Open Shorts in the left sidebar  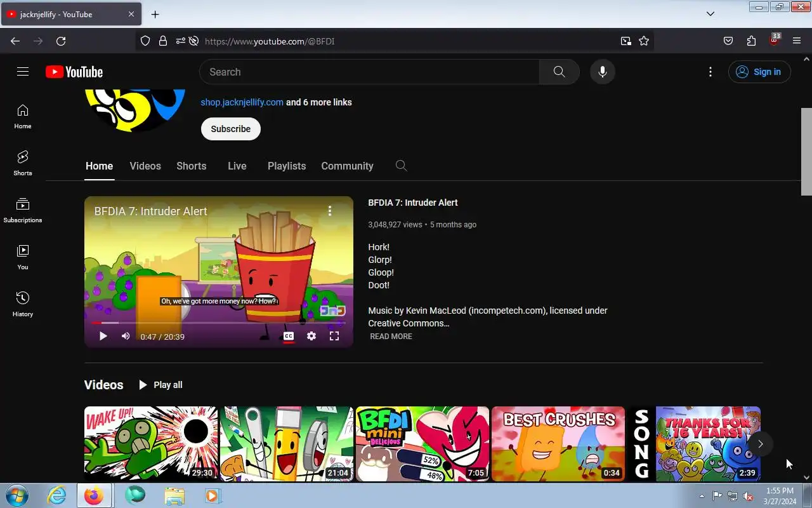click(x=23, y=163)
